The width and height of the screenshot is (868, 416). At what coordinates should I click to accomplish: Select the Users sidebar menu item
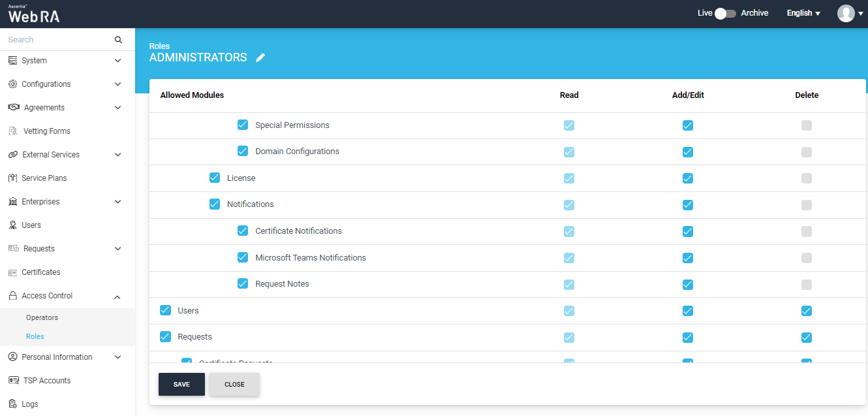[31, 225]
